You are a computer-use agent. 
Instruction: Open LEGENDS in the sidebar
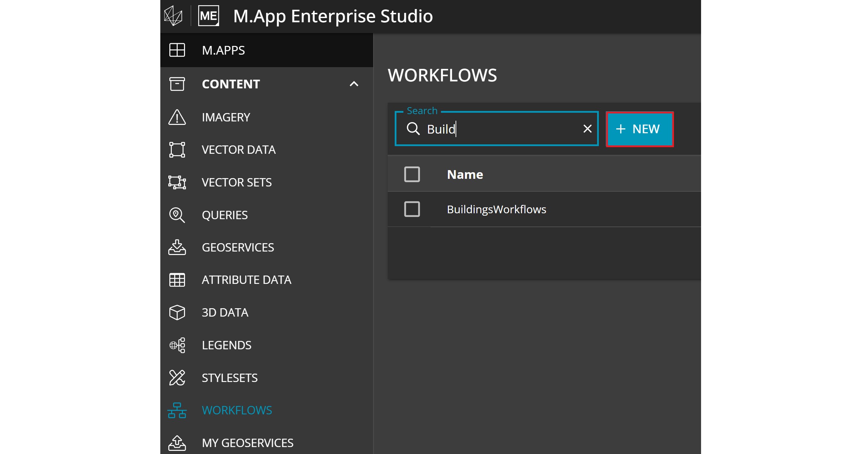coord(267,345)
